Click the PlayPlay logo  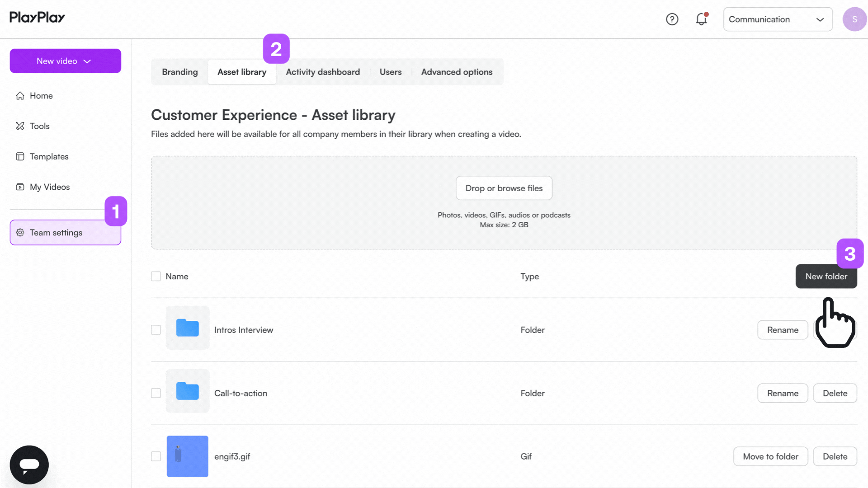point(37,18)
